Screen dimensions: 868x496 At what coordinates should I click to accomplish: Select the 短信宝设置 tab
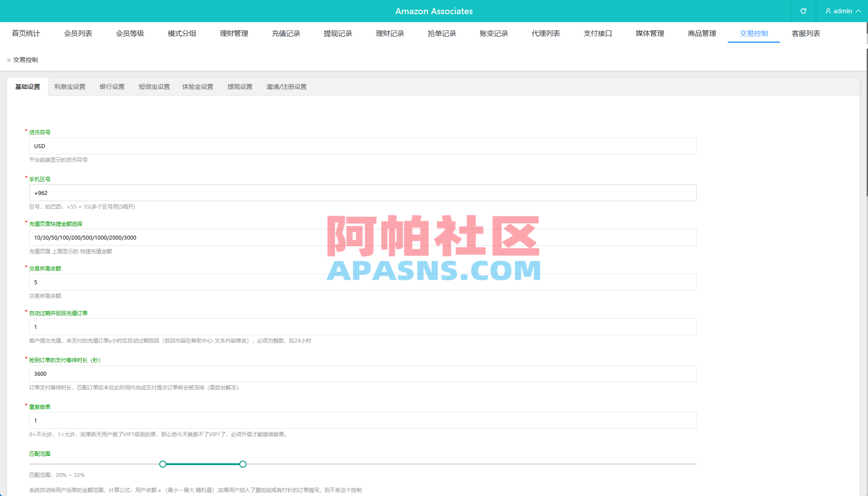click(154, 87)
